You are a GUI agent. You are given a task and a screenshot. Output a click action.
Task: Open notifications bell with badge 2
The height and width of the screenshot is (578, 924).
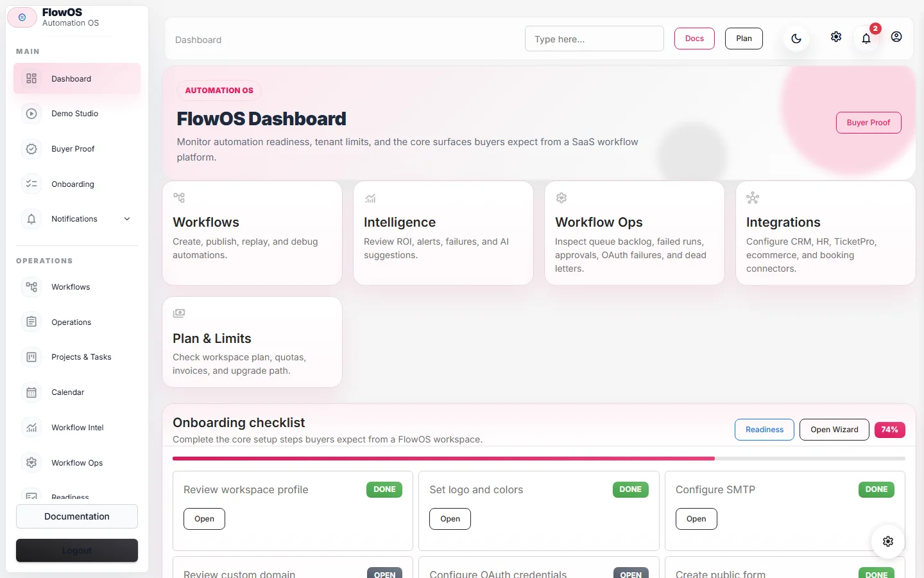866,39
